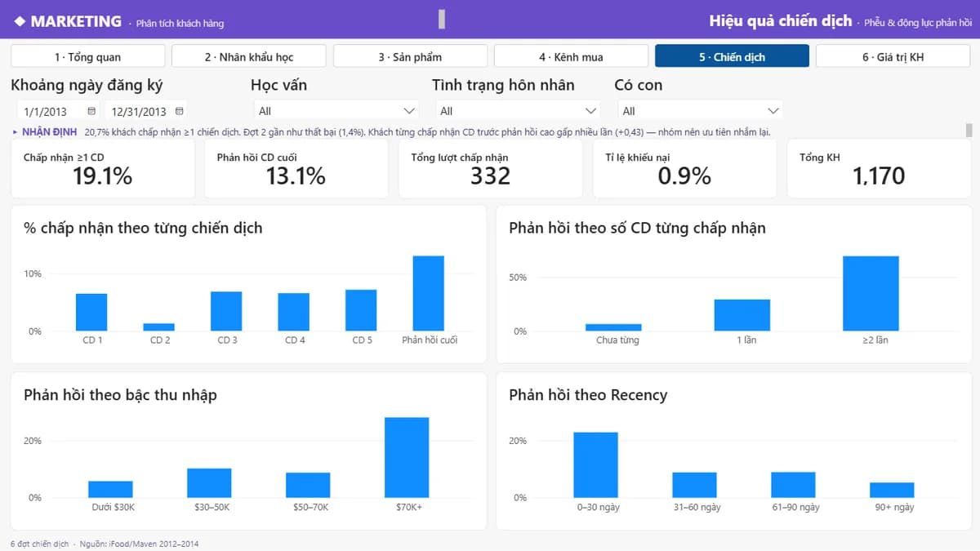
Task: Open the Tình trạng hôn nhân dropdown
Action: [x=518, y=110]
